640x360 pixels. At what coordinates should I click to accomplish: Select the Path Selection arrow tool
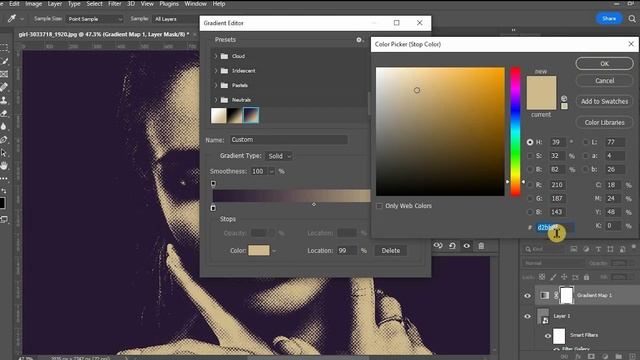pos(4,153)
